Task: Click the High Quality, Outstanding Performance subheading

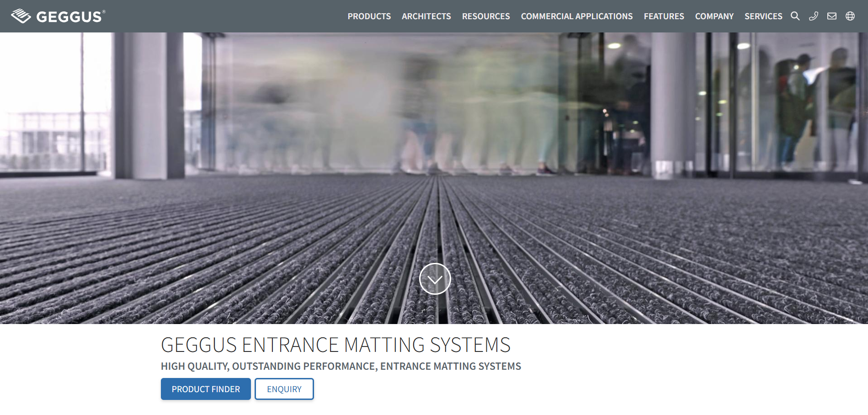Action: pyautogui.click(x=341, y=367)
